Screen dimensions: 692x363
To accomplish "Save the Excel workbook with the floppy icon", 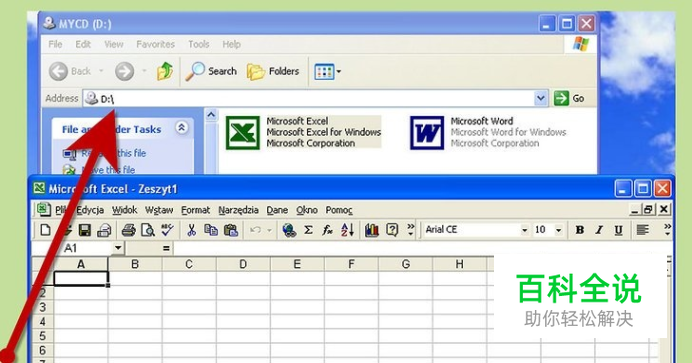I will [x=85, y=230].
